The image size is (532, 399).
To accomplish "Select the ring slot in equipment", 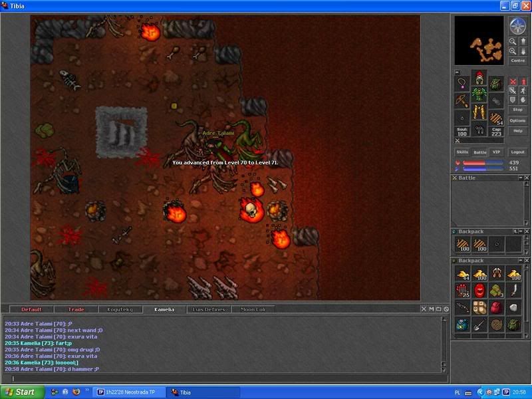I will click(462, 119).
